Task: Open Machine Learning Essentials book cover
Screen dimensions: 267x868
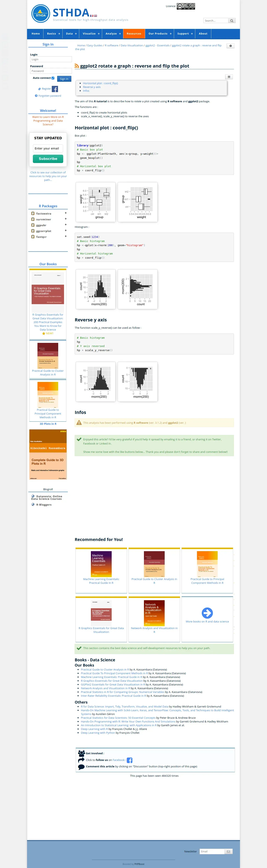Action: click(101, 564)
